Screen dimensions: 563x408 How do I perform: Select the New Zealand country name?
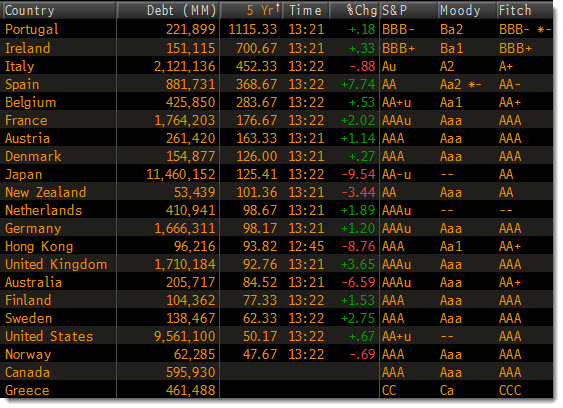(x=46, y=192)
